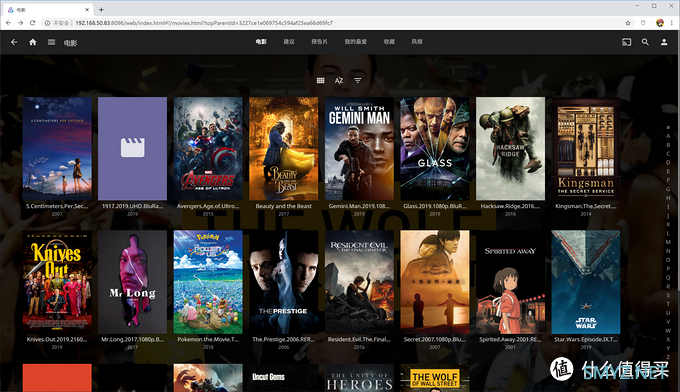This screenshot has width=680, height=392.
Task: Switch to the 预告片 tab
Action: [x=319, y=42]
